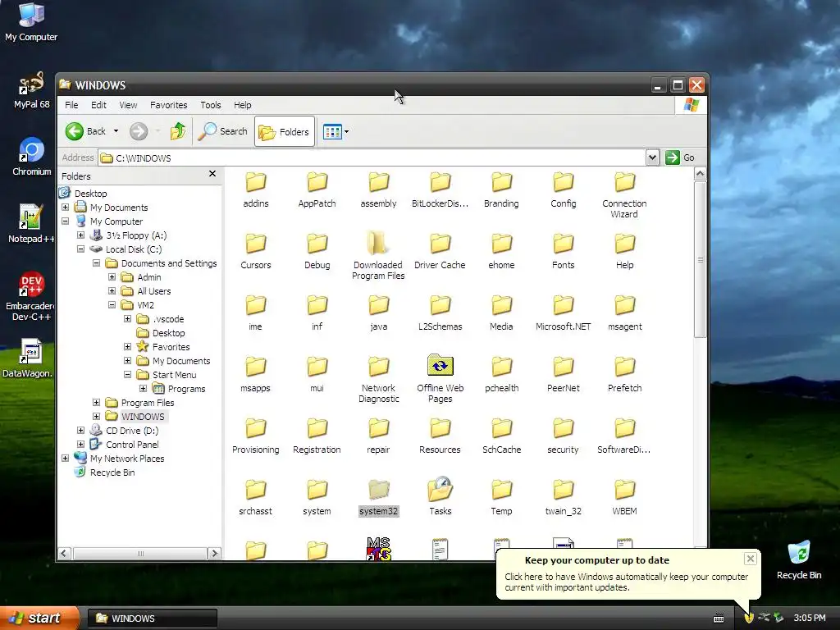
Task: Click the file list scroll-up arrow
Action: [x=700, y=174]
